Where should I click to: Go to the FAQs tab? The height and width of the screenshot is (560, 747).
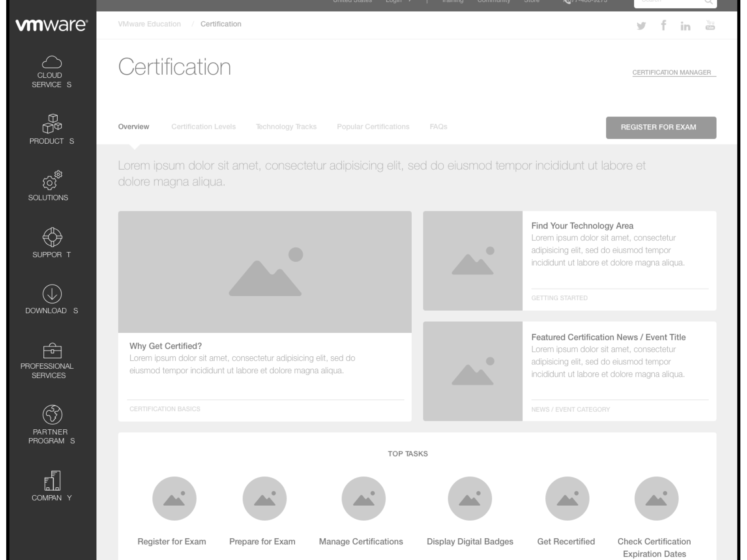[x=438, y=127]
